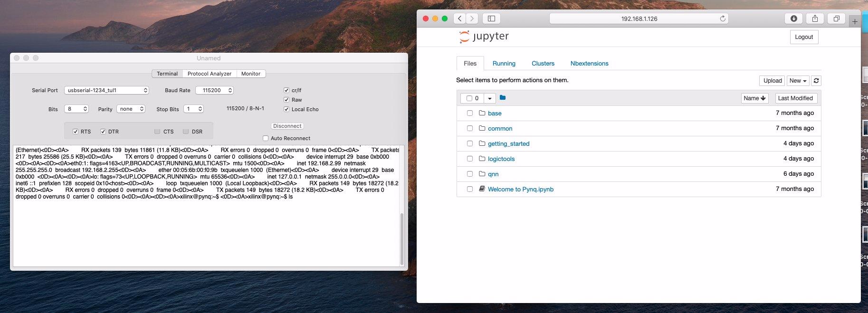Check the box next to qnn folder
This screenshot has width=868, height=313.
point(469,174)
